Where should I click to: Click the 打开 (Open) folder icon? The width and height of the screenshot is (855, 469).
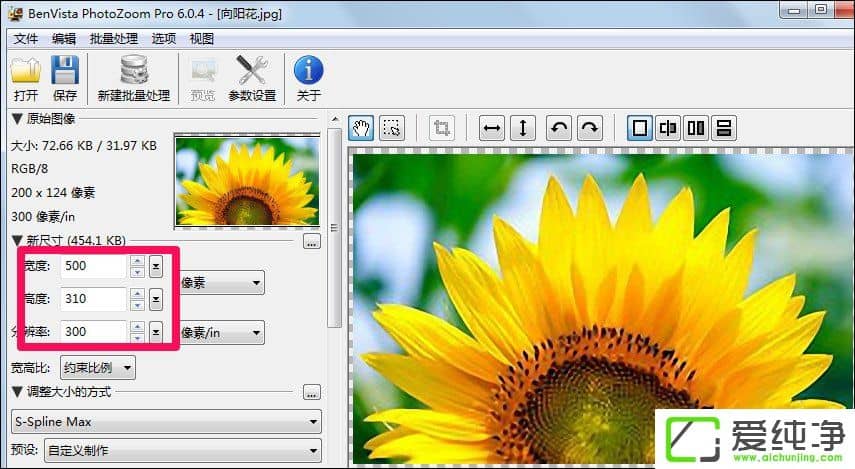click(x=26, y=73)
